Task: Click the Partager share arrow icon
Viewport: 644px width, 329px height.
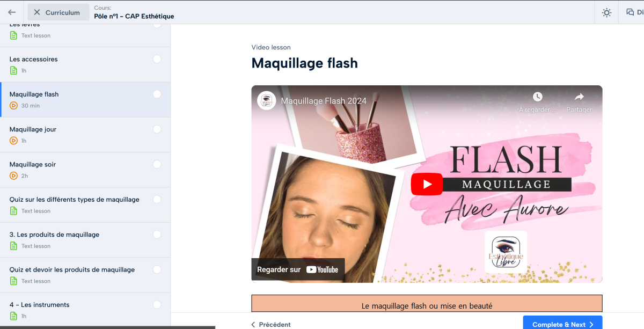Action: (x=579, y=97)
